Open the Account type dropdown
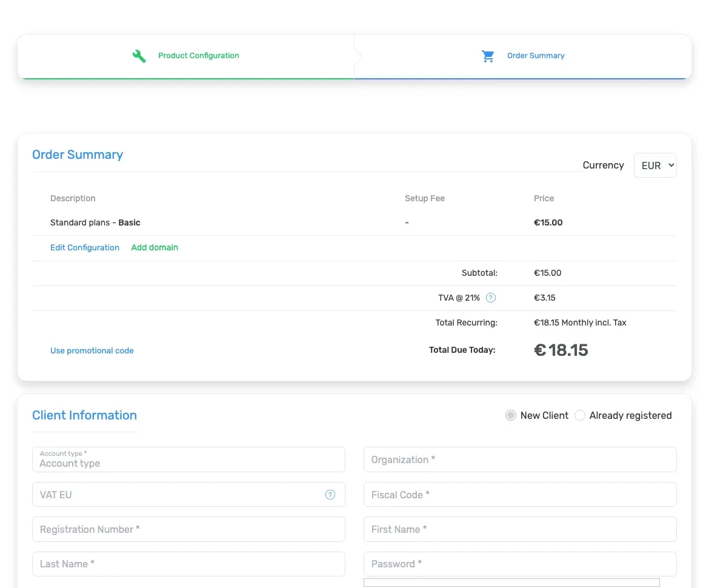Viewport: 709px width, 588px height. pos(188,459)
